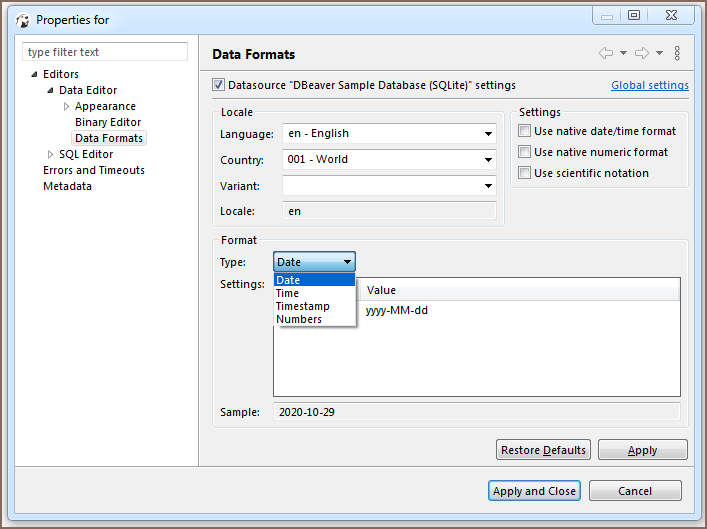
Task: Open the back history dropdown arrow
Action: [x=623, y=53]
